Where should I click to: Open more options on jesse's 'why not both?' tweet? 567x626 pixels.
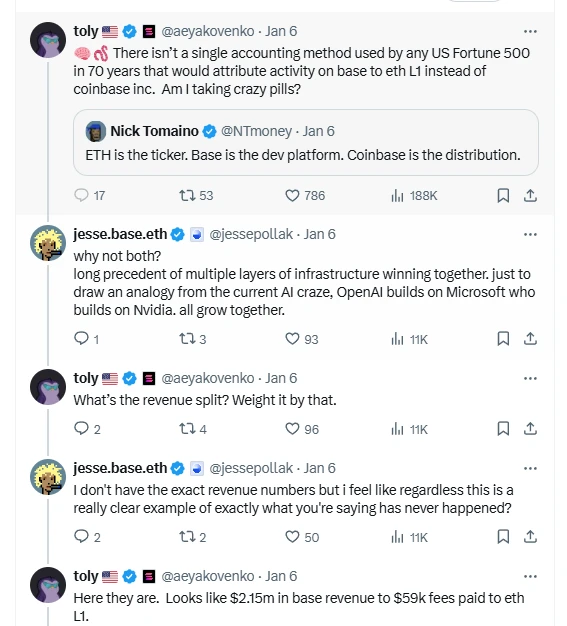click(530, 234)
